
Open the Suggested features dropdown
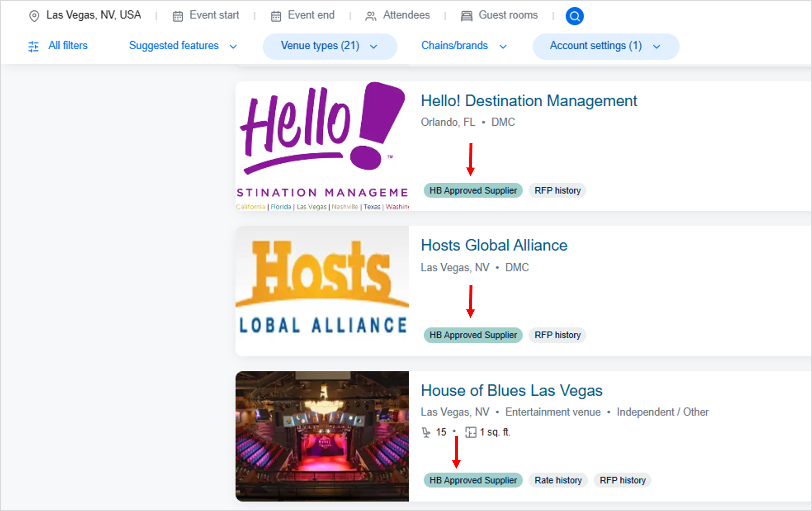(182, 46)
